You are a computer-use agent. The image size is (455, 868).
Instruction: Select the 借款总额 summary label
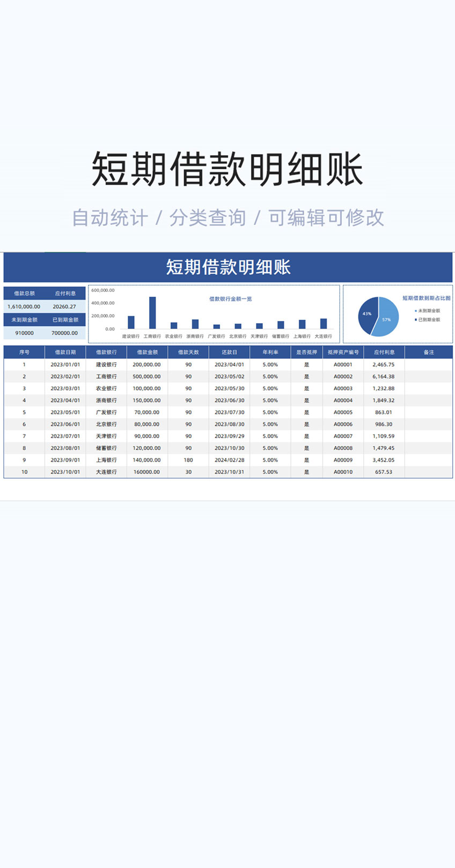(x=24, y=294)
